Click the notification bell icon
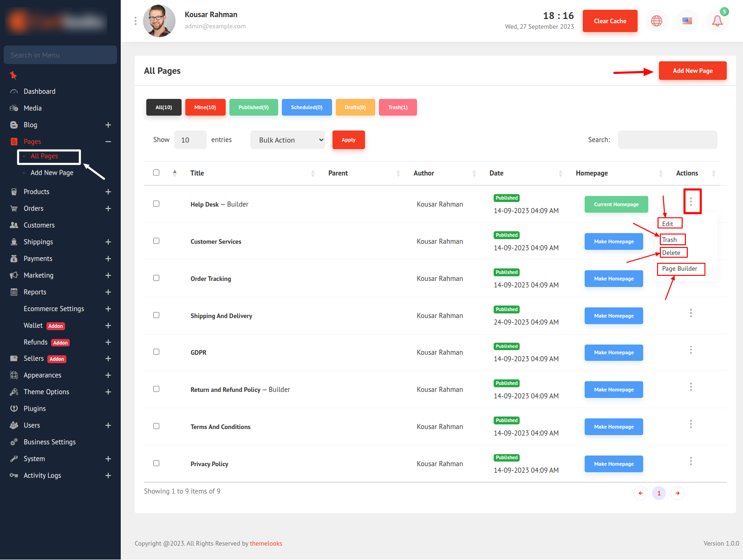 (x=717, y=21)
